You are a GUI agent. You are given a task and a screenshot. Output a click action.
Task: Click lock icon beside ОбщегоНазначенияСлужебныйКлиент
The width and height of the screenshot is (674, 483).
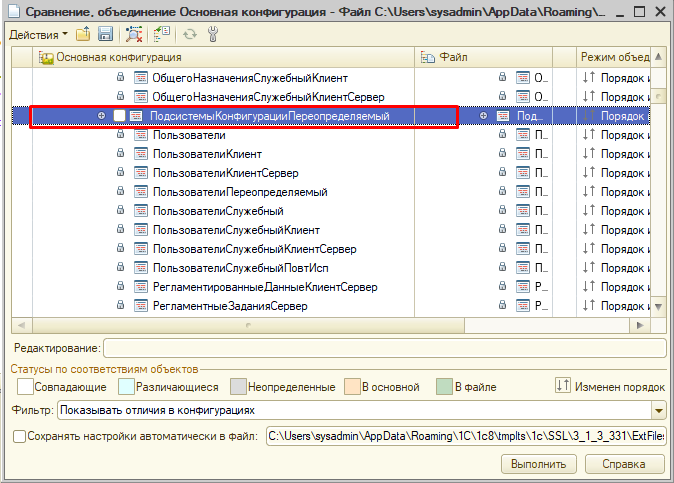click(x=120, y=77)
